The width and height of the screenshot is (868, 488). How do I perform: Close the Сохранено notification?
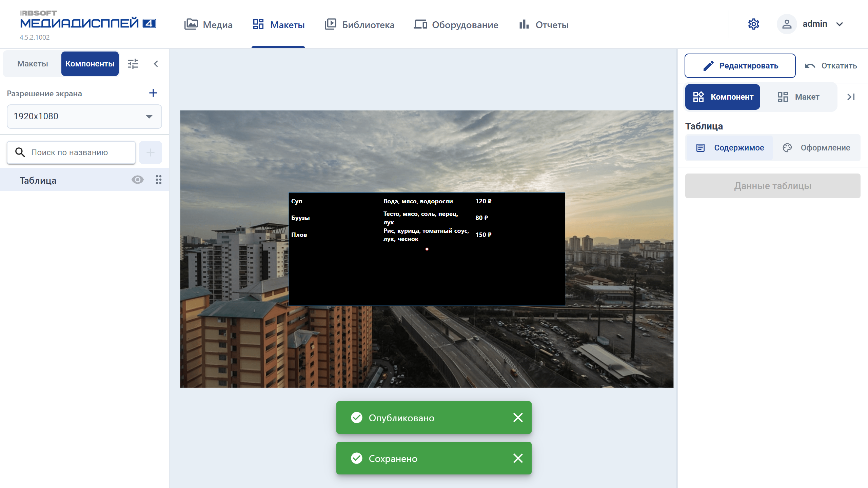point(518,458)
